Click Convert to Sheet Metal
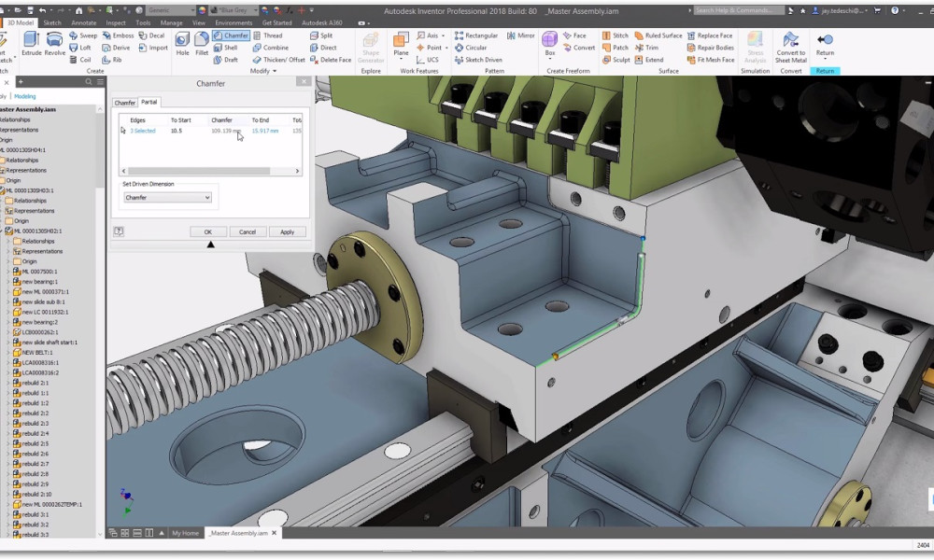 [x=790, y=48]
